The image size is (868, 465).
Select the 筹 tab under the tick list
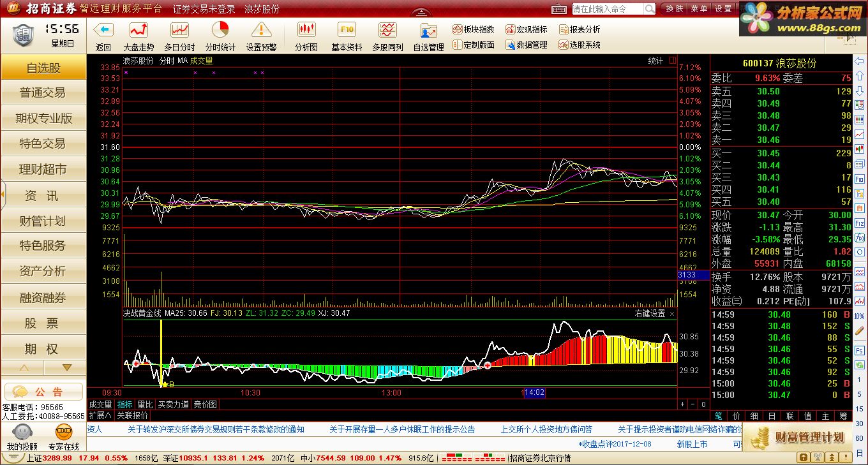[x=844, y=416]
